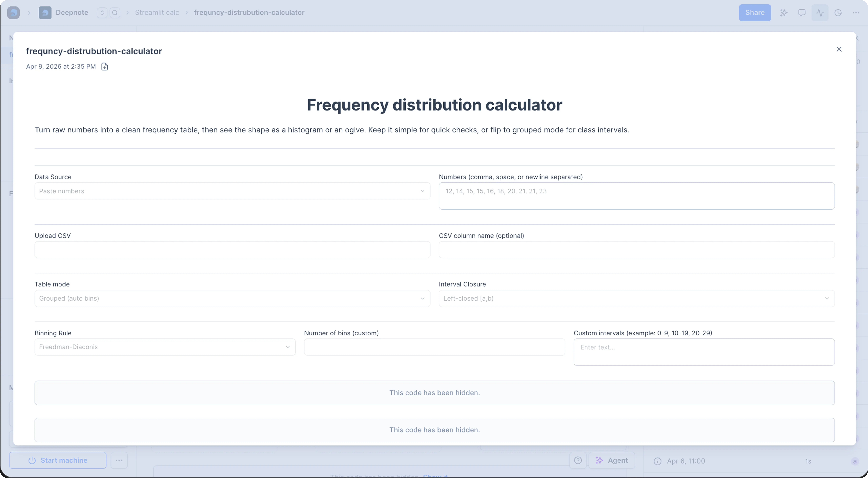
Task: Toggle the activity pulse icon in top bar
Action: click(820, 13)
